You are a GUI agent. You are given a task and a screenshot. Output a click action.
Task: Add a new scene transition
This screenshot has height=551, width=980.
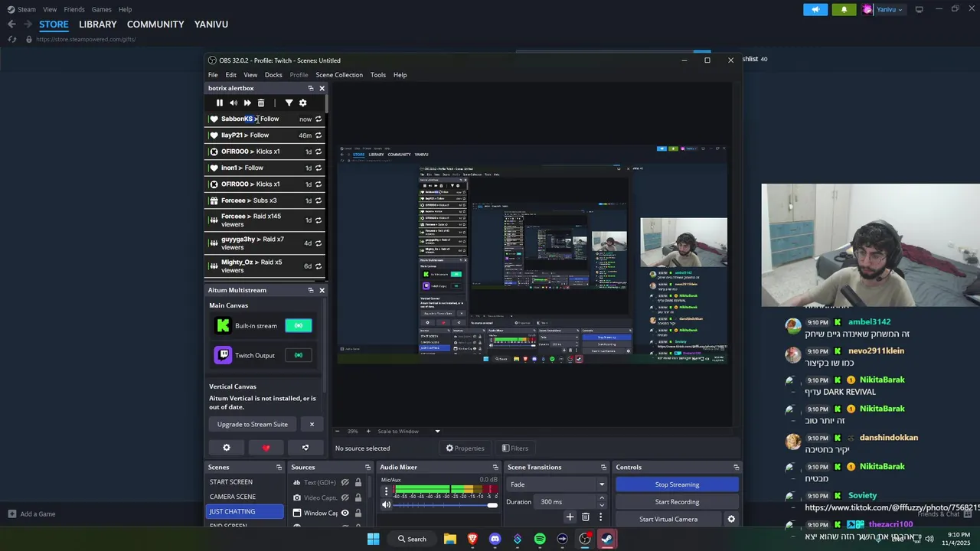point(570,517)
